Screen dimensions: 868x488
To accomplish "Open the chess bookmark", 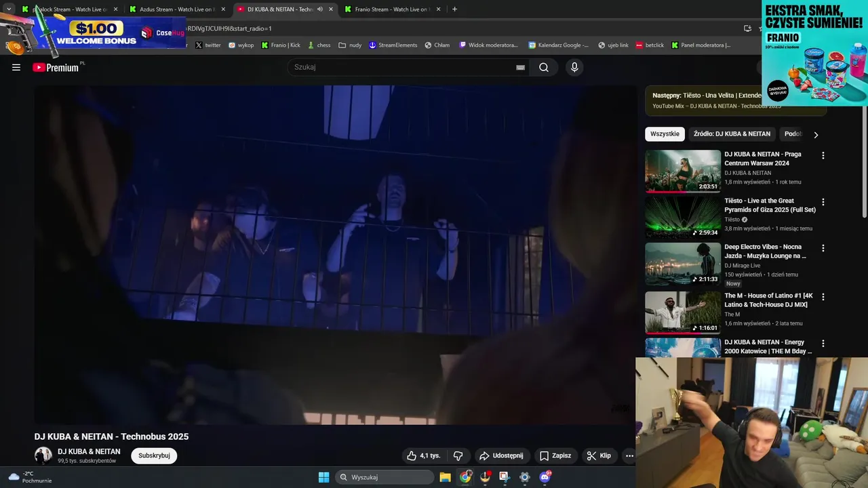I will [319, 45].
